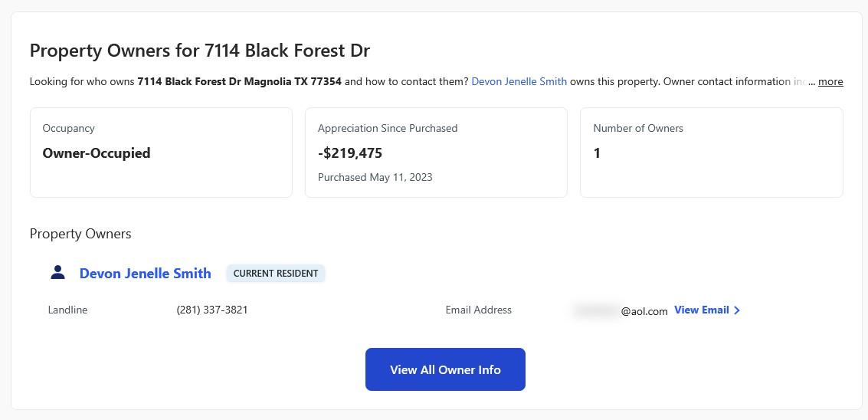
Task: Click the Number of Owners label
Action: [x=638, y=128]
